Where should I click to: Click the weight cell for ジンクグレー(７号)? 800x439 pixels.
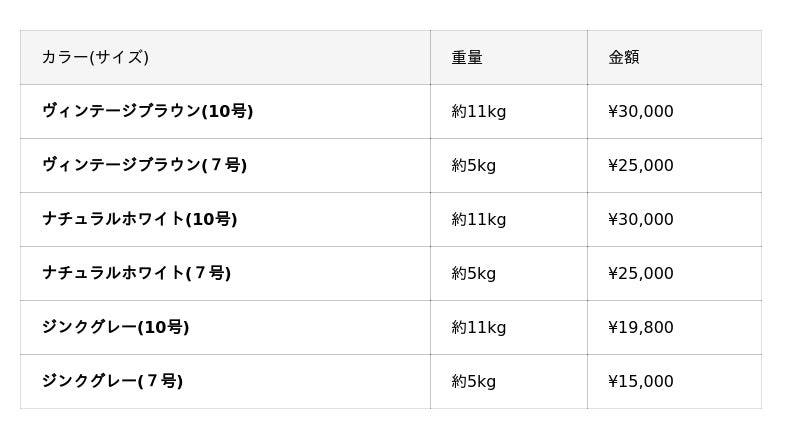click(474, 381)
